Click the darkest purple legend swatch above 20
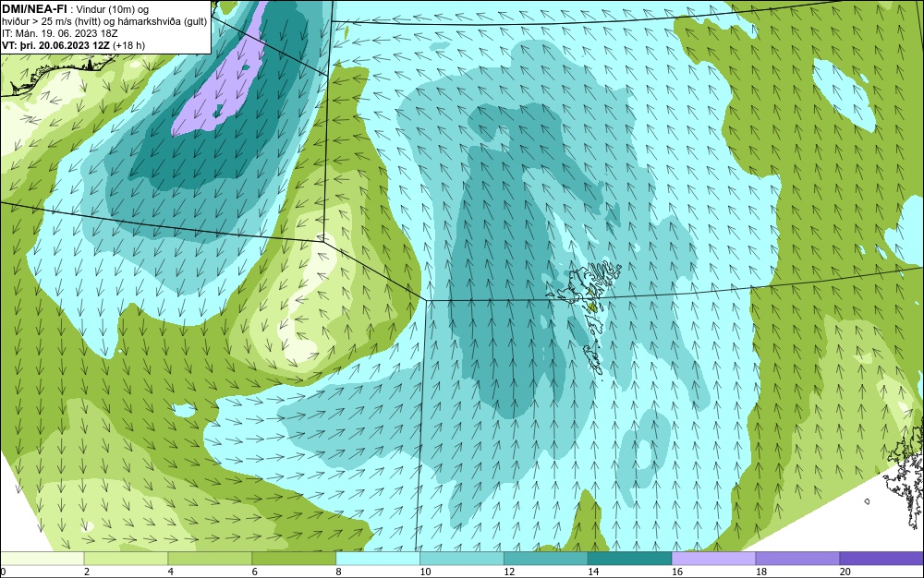The image size is (924, 578). [881, 558]
